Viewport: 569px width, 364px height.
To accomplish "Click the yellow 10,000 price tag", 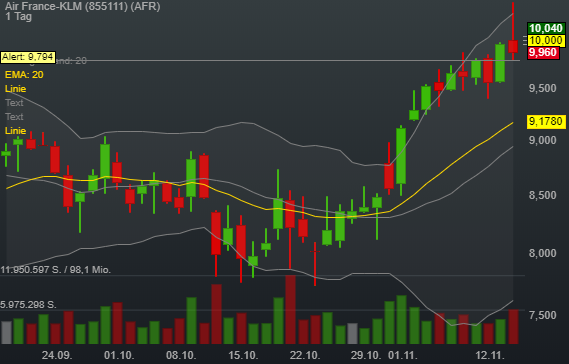I will pyautogui.click(x=546, y=41).
